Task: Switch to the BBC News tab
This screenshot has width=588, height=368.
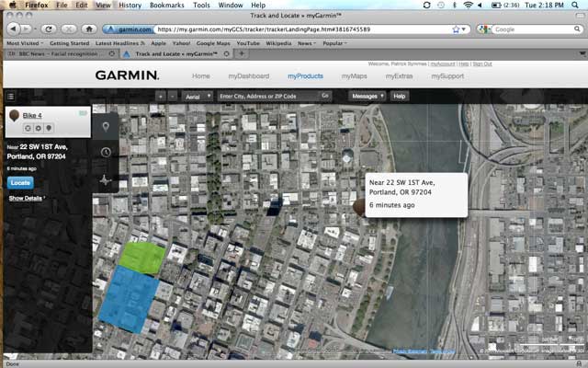Action: (x=60, y=54)
